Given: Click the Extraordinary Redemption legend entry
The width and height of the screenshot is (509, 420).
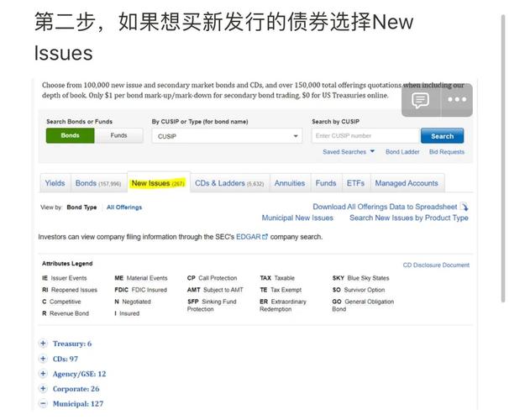Looking at the screenshot, I should tap(283, 305).
